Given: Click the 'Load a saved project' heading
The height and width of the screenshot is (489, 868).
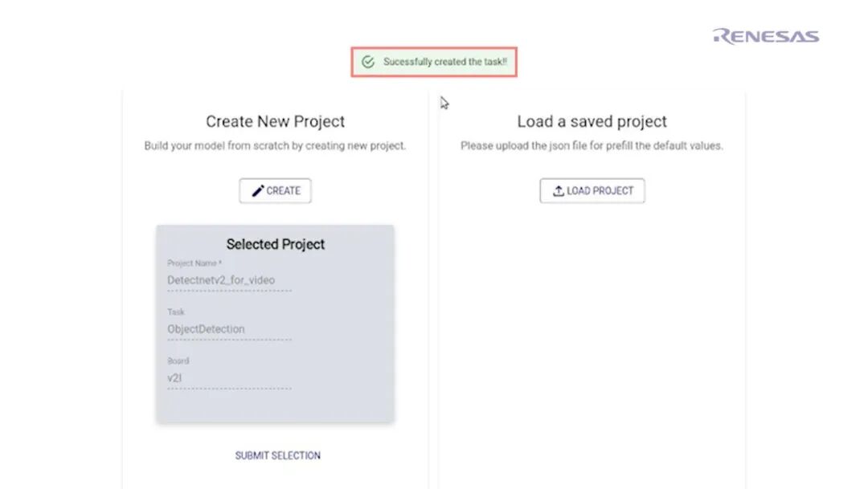Looking at the screenshot, I should tap(592, 122).
